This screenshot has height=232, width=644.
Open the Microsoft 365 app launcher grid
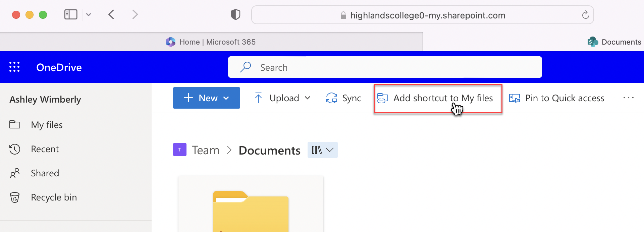pyautogui.click(x=14, y=67)
